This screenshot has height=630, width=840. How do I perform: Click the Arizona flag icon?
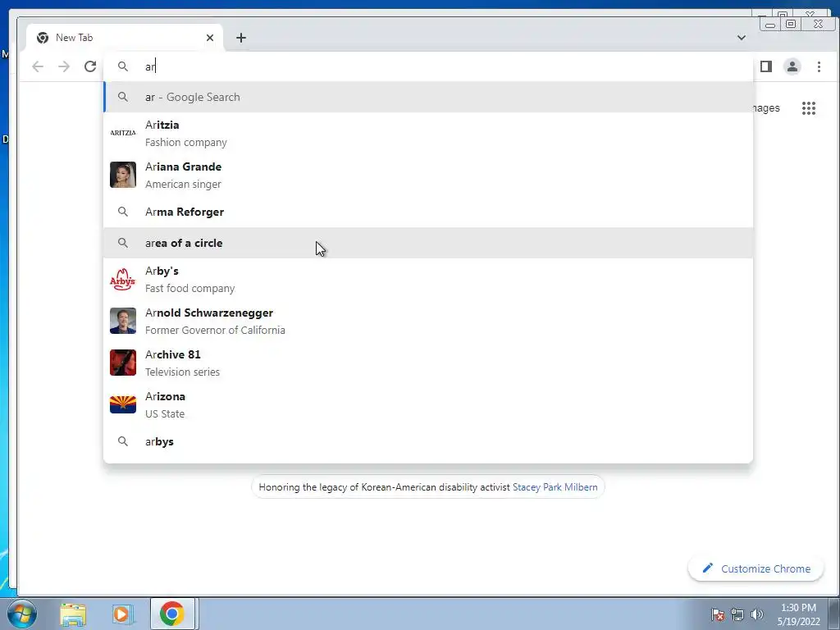(123, 404)
